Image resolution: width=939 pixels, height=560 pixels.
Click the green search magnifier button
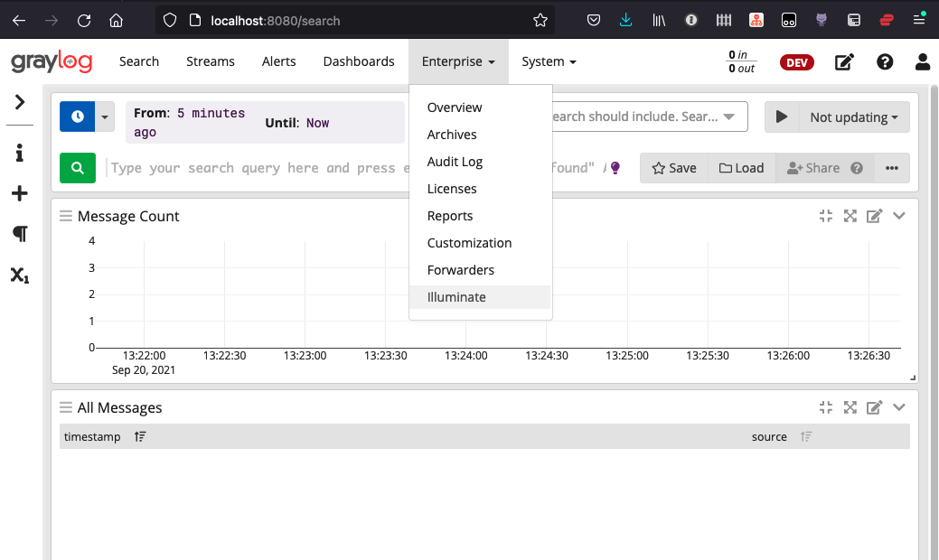78,168
